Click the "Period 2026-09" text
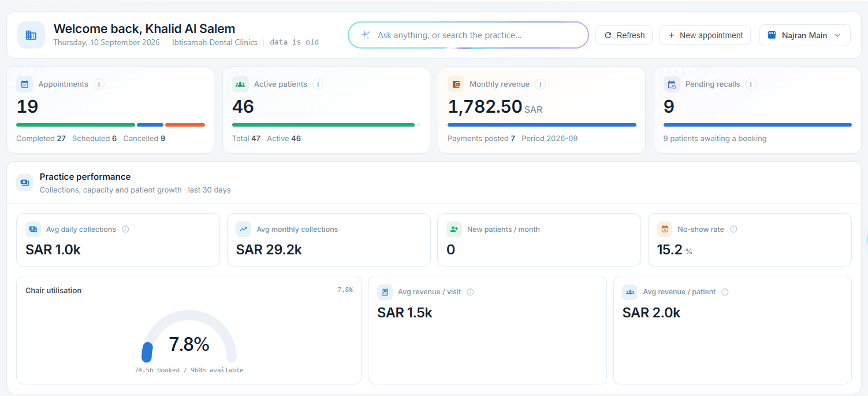The height and width of the screenshot is (396, 868). tap(550, 139)
